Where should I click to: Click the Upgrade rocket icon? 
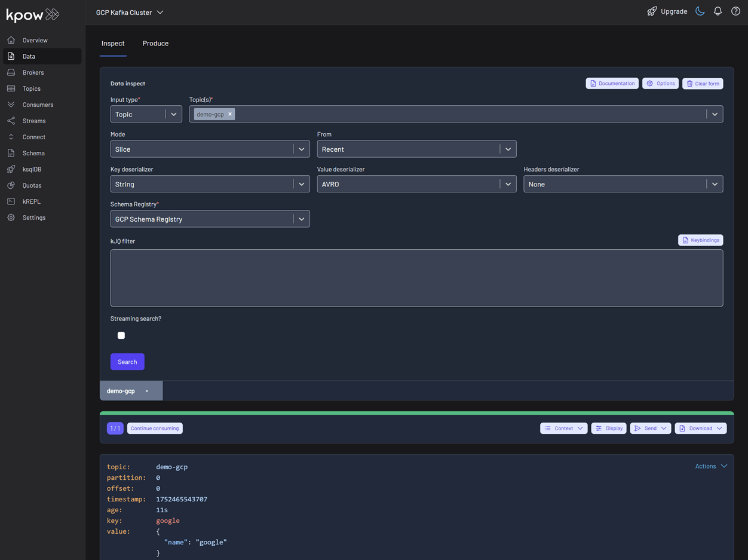pos(652,11)
